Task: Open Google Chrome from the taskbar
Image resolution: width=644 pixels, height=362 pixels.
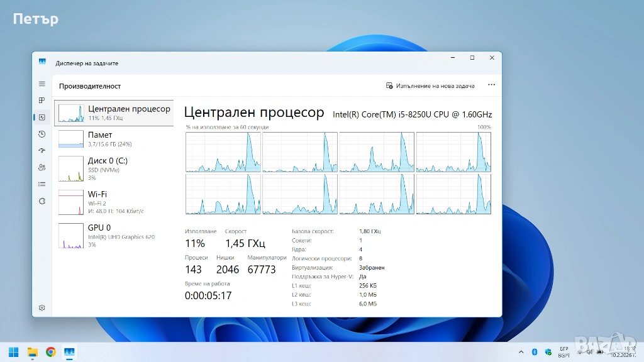Action: coord(51,352)
